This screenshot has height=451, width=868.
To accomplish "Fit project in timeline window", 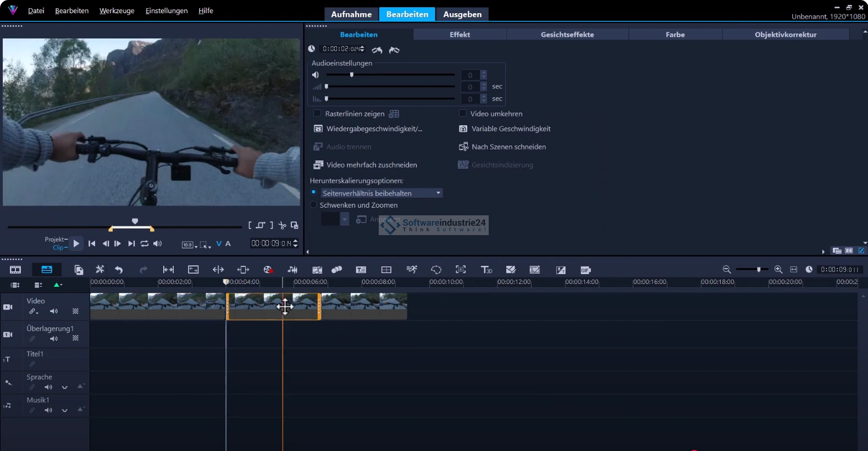I will [x=793, y=270].
